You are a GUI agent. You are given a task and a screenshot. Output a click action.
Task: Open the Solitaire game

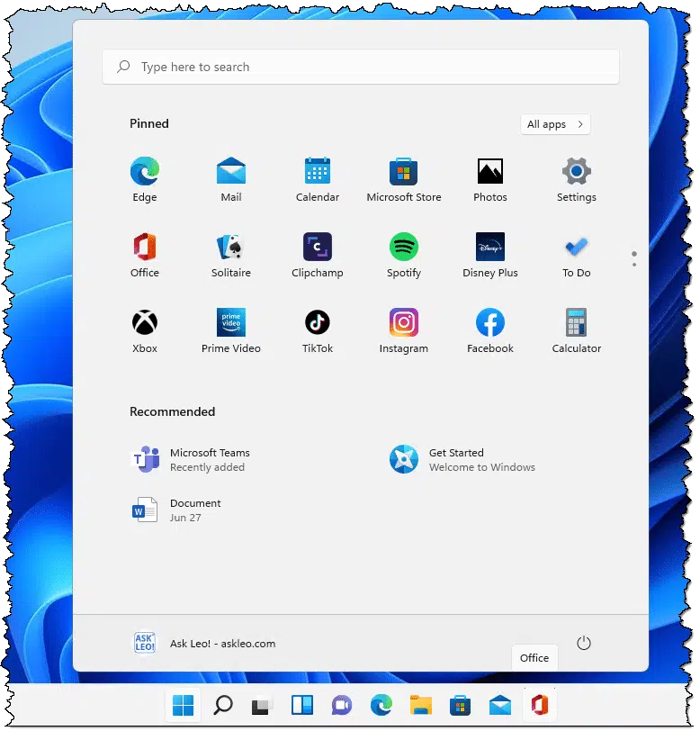point(231,255)
